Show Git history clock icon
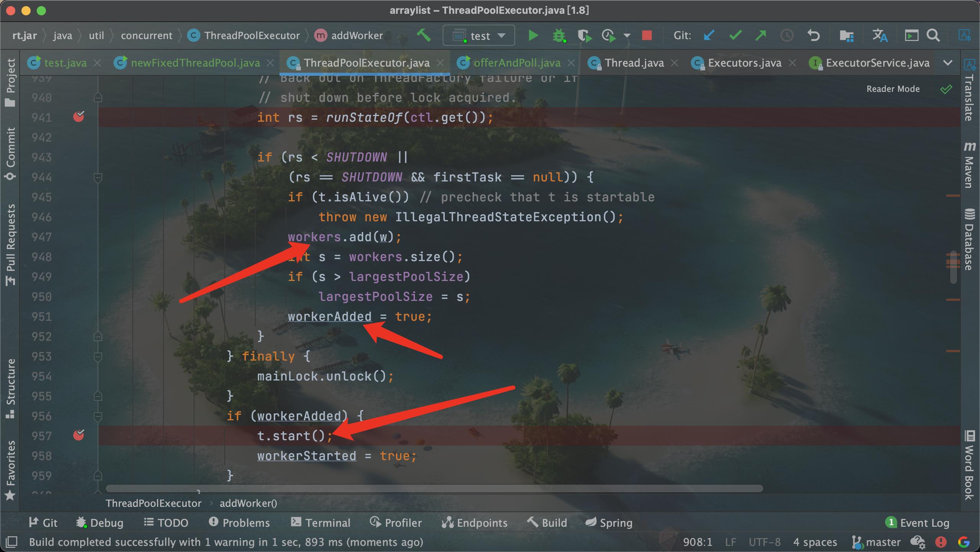 (787, 36)
